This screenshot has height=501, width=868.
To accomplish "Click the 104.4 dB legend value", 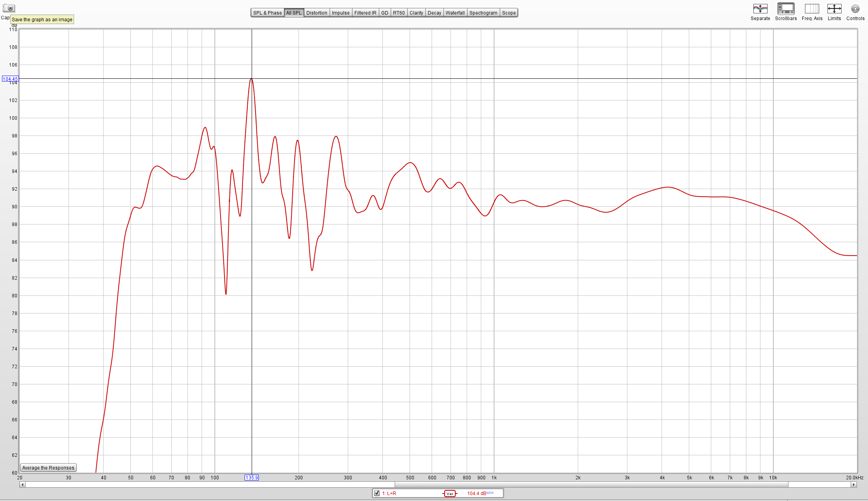I will (x=477, y=493).
